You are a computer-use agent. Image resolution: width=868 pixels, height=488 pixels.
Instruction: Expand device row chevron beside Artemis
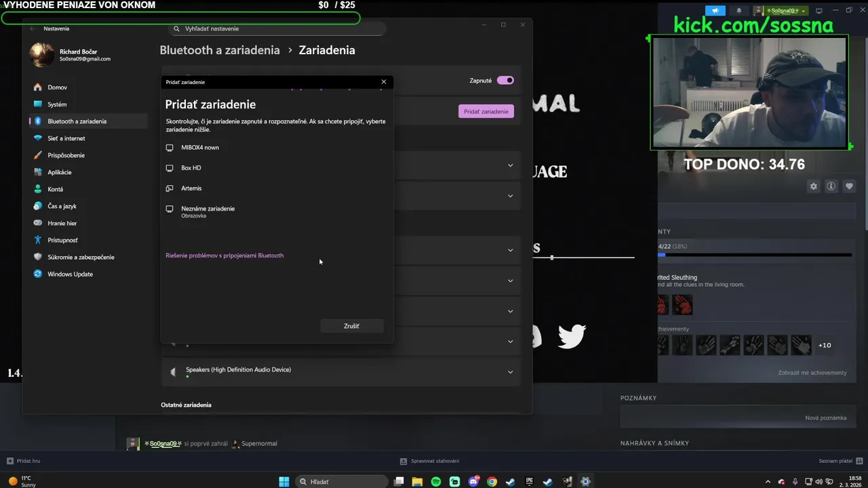511,196
